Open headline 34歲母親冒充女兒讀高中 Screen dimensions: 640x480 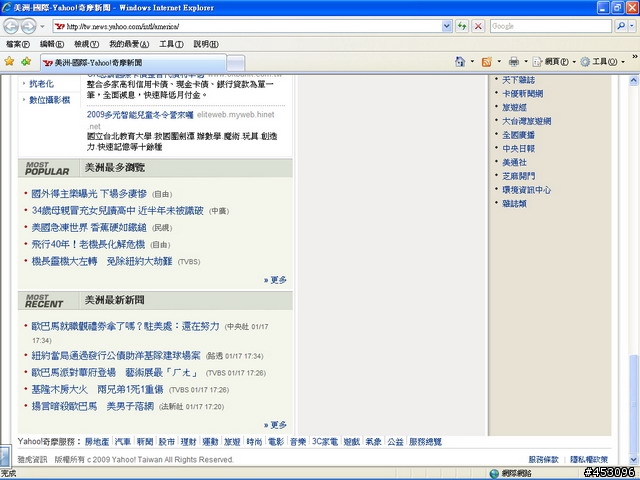pos(118,211)
